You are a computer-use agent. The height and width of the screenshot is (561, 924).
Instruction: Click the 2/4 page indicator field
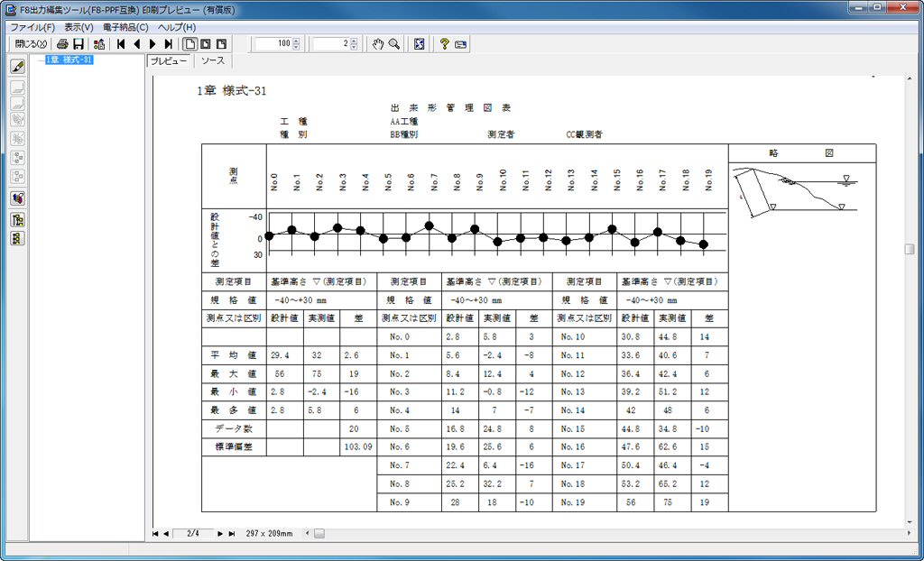193,534
